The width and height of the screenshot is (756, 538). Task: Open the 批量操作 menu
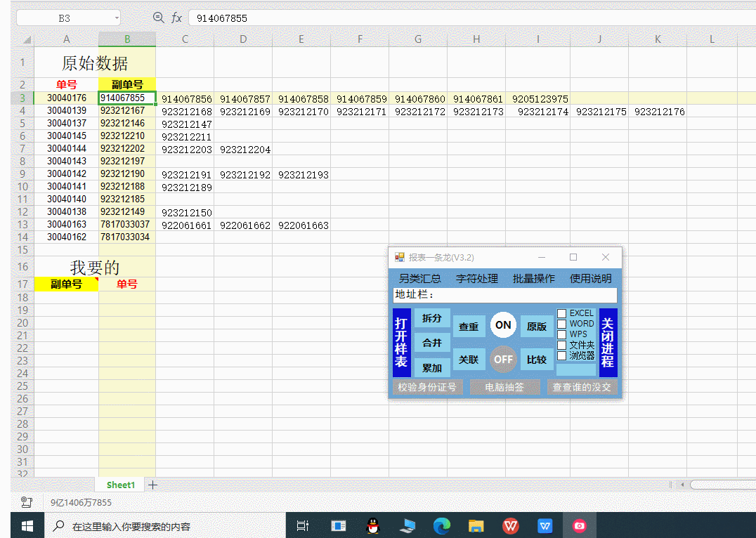point(534,279)
